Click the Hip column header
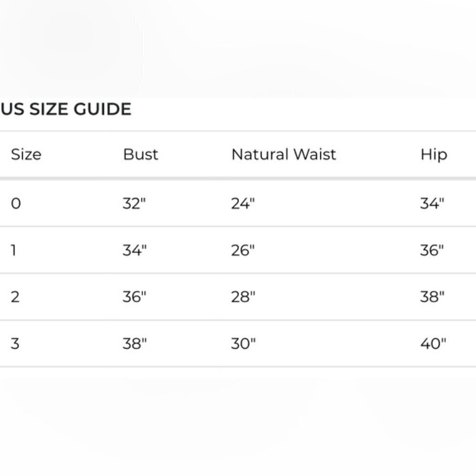Viewport: 476px width, 476px height. coord(434,155)
